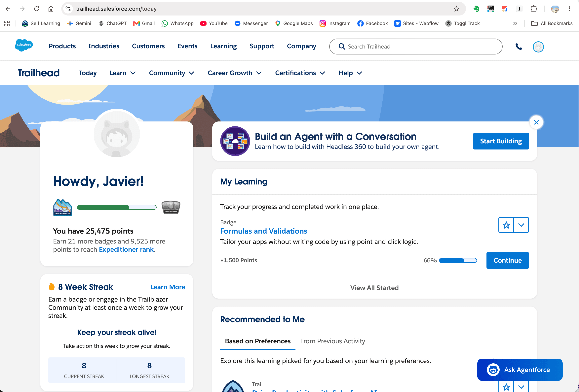
Task: Click the Salesforce cloud logo
Action: point(24,45)
